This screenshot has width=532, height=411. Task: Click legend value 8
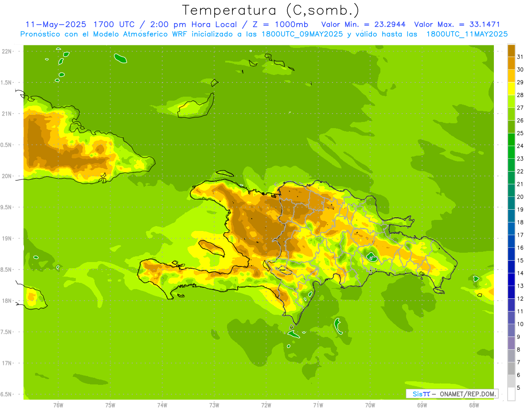click(519, 350)
